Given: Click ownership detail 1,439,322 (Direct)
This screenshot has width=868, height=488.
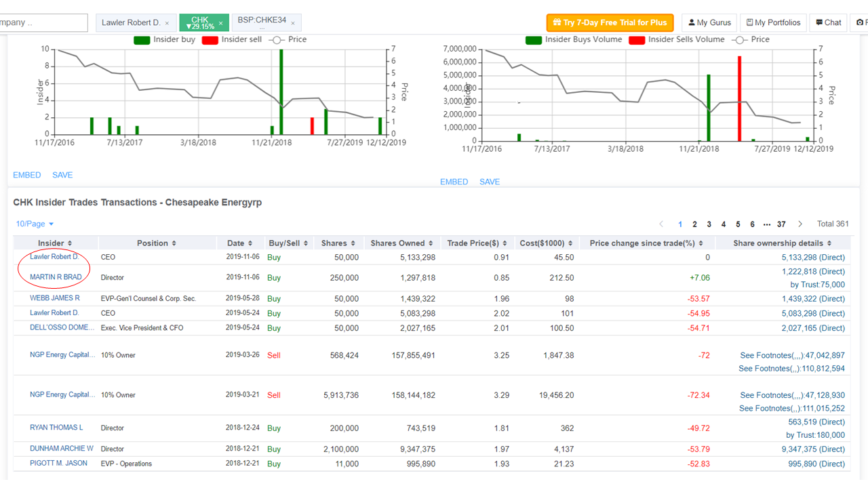Looking at the screenshot, I should click(813, 299).
